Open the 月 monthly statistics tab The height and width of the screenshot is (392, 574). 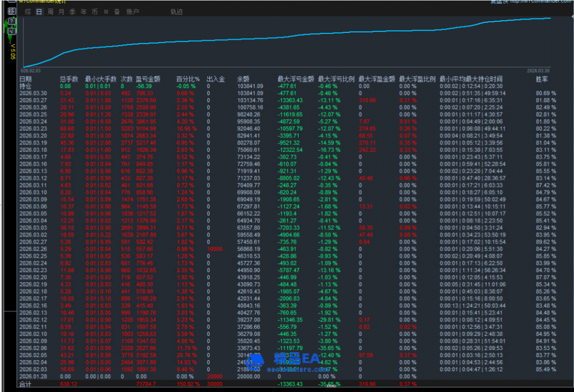tap(61, 11)
